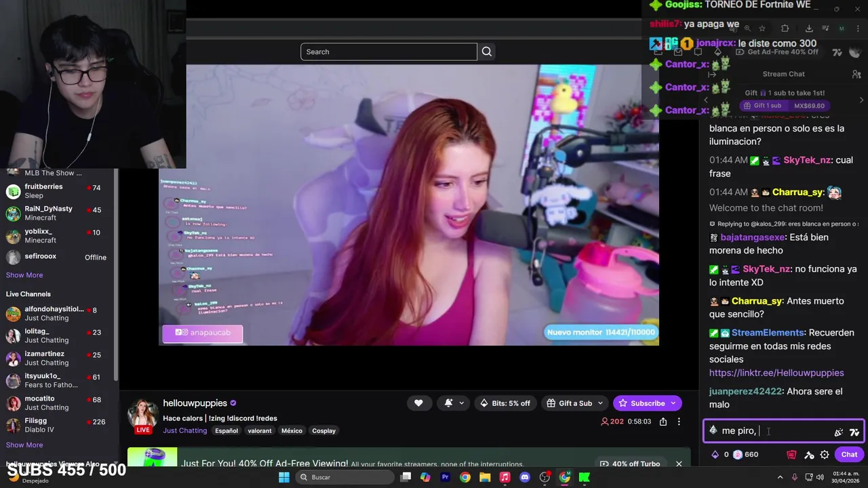This screenshot has height=488, width=868.
Task: Select the valorant tag
Action: [x=260, y=430]
